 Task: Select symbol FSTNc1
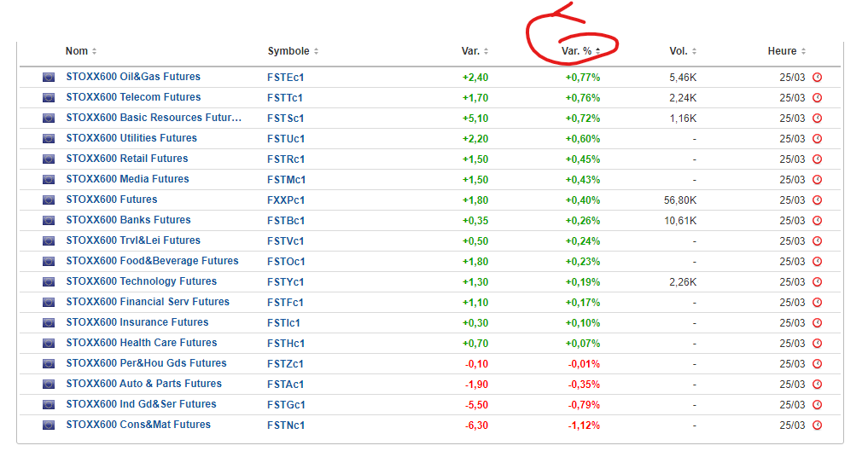(x=286, y=425)
